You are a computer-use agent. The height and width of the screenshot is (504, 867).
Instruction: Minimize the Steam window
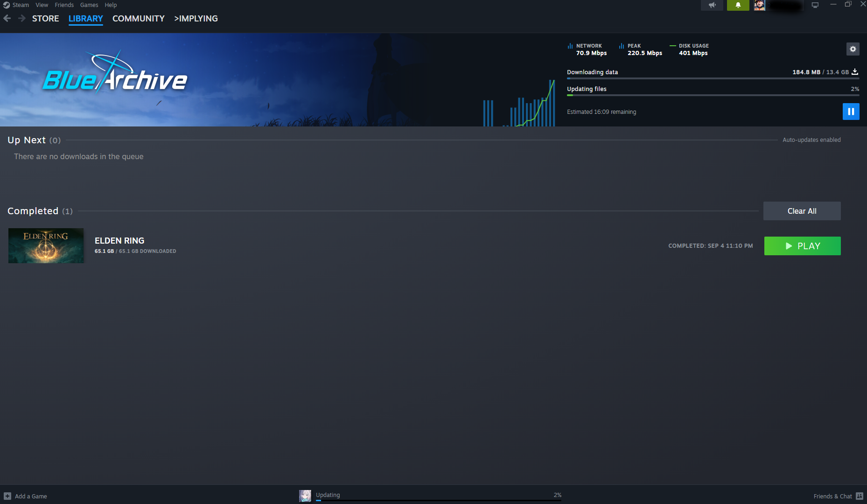pyautogui.click(x=833, y=4)
